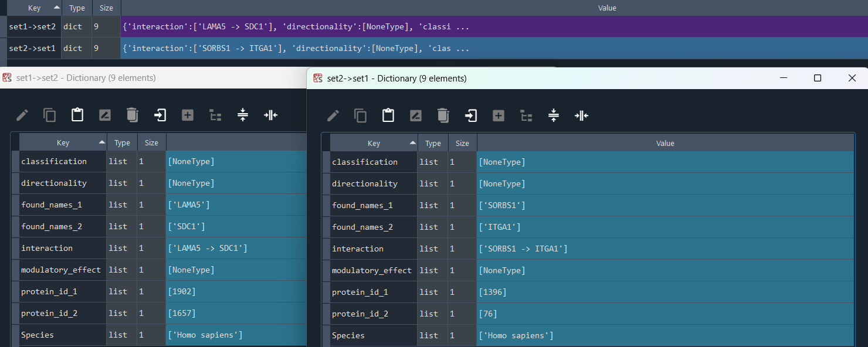Click the ['SORBS1 -> ITGA1'] value cell

665,249
